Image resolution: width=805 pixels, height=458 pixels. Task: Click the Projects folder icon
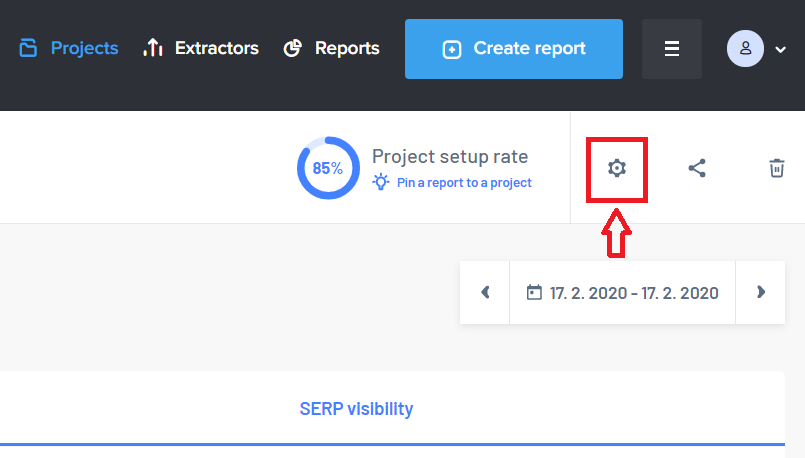28,48
